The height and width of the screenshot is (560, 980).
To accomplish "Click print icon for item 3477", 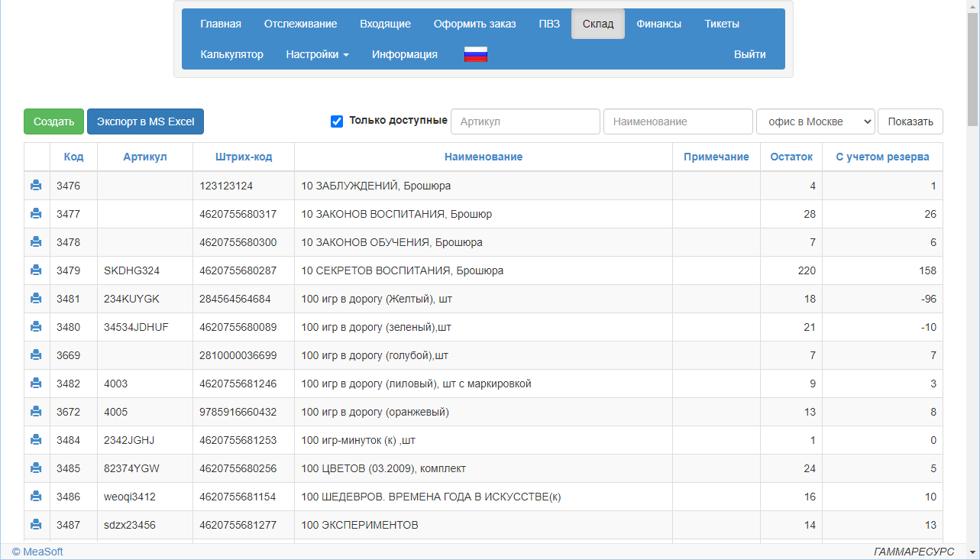I will [x=36, y=213].
